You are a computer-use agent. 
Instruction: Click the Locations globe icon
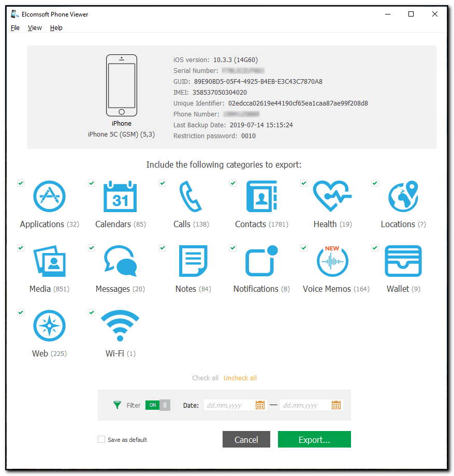403,197
